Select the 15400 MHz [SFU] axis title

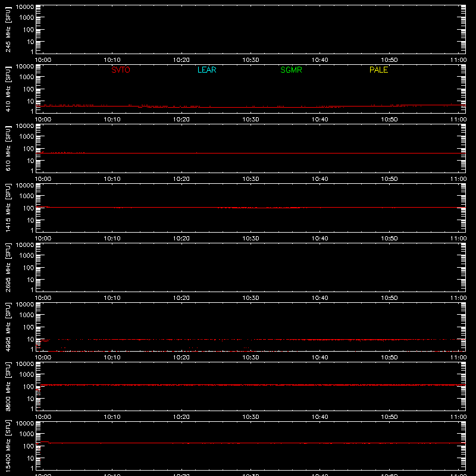click(x=8, y=446)
